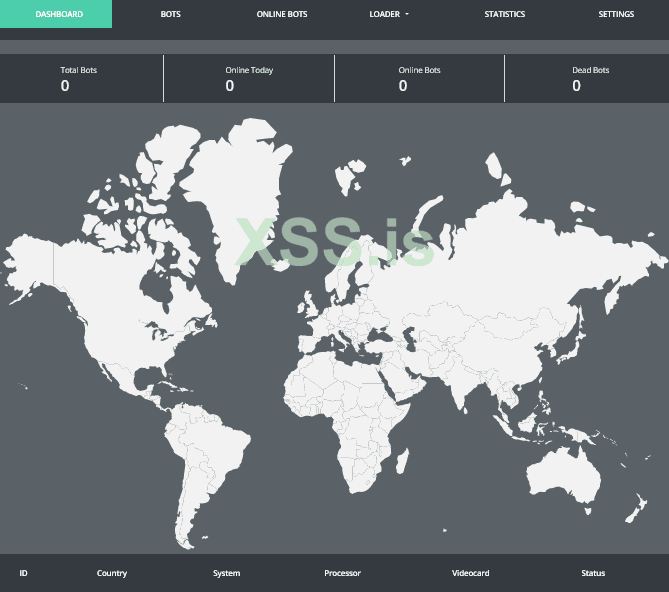This screenshot has height=592, width=669.
Task: Select Russia on the world map
Action: tap(491, 269)
